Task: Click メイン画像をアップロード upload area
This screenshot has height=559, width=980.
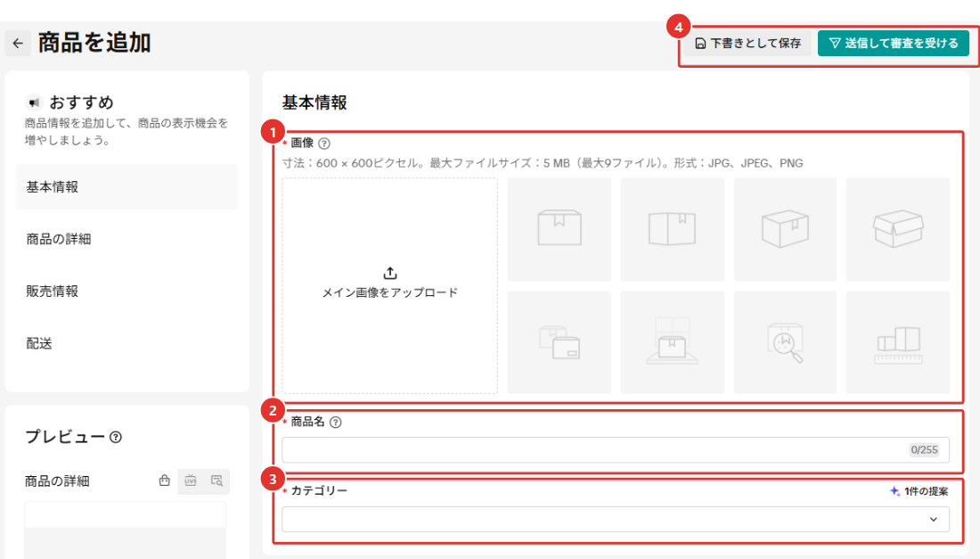Action: pyautogui.click(x=390, y=286)
